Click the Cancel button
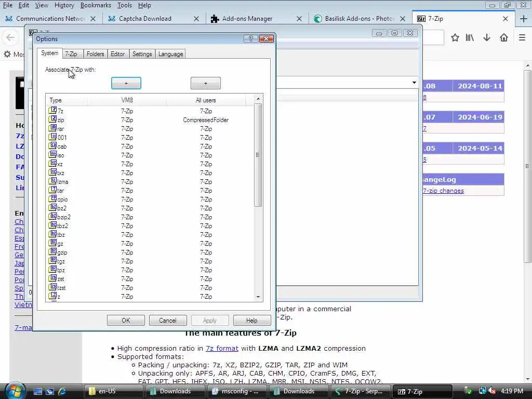Screen dimensions: 532x399 [168, 320]
